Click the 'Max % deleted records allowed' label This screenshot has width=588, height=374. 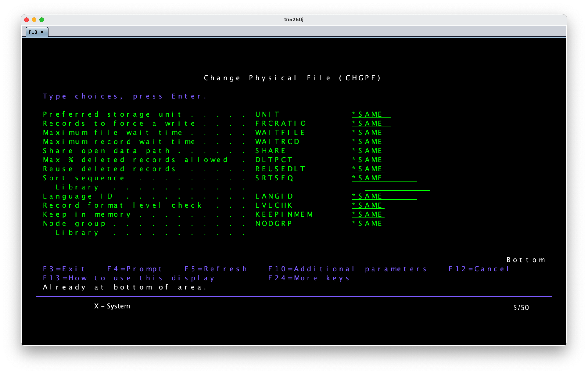click(x=135, y=160)
